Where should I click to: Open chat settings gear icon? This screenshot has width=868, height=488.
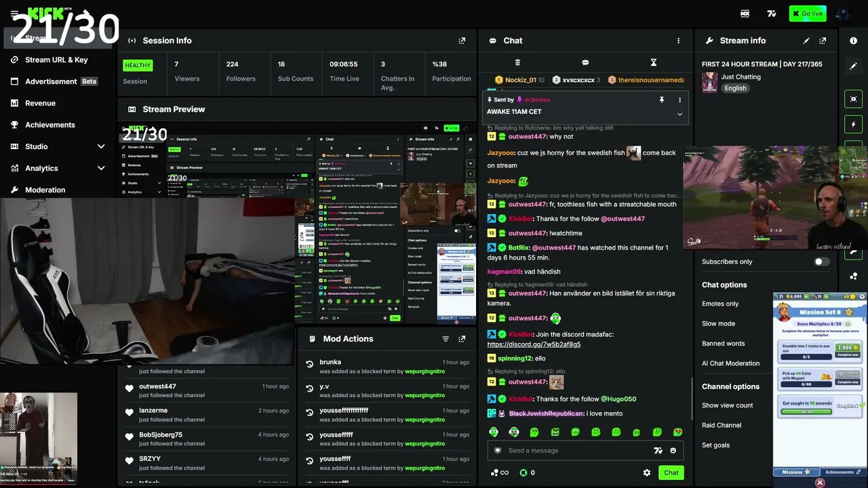click(x=647, y=472)
